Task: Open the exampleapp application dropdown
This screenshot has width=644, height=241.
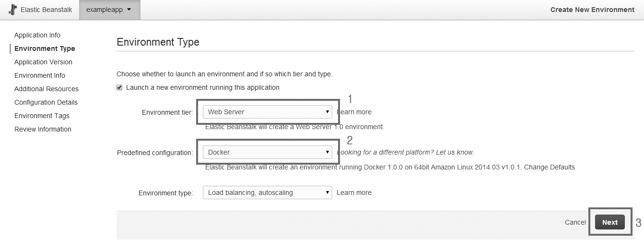Action: pyautogui.click(x=109, y=10)
